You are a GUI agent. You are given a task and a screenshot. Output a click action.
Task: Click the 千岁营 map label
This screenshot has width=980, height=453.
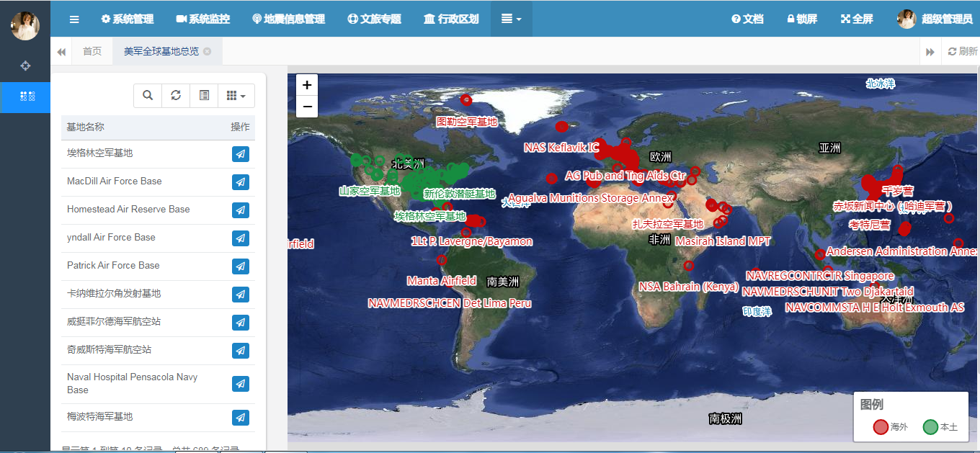point(898,191)
